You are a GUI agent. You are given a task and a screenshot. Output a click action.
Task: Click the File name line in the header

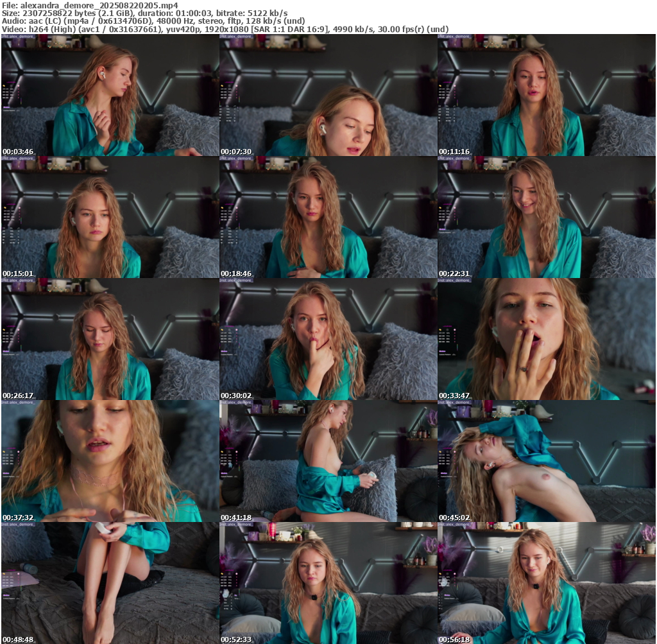click(x=90, y=5)
